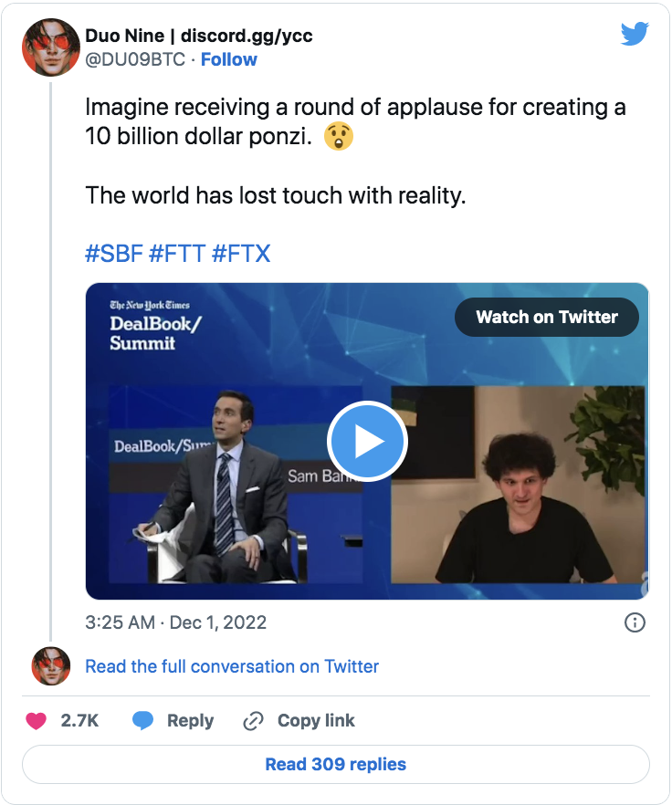Open the tweet info circle icon
This screenshot has width=672, height=805.
point(635,622)
